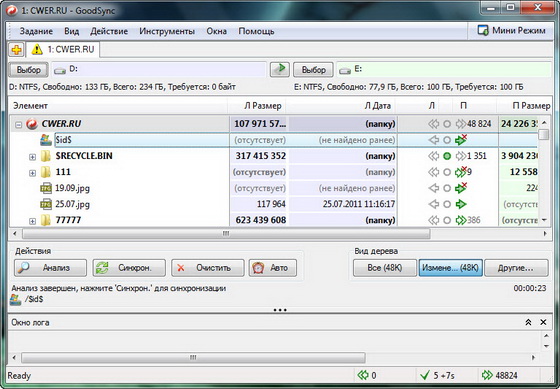This screenshot has height=389, width=560.
Task: Click right Выбор button for E: folder
Action: click(x=314, y=70)
